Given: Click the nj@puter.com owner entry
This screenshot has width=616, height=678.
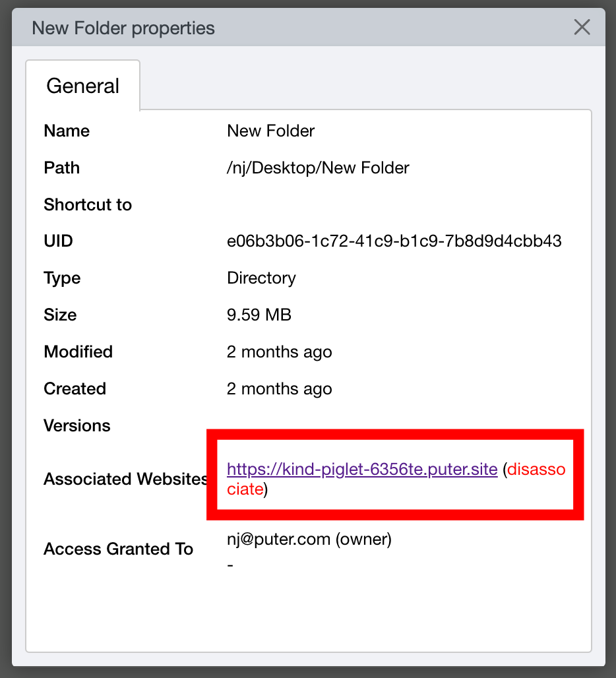Looking at the screenshot, I should coord(309,539).
